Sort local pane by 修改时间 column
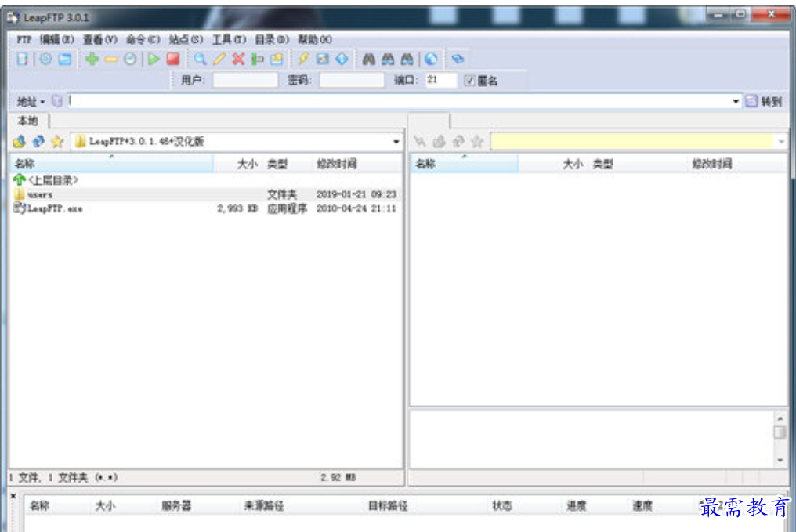Viewport: 796px width, 532px height. [357, 164]
